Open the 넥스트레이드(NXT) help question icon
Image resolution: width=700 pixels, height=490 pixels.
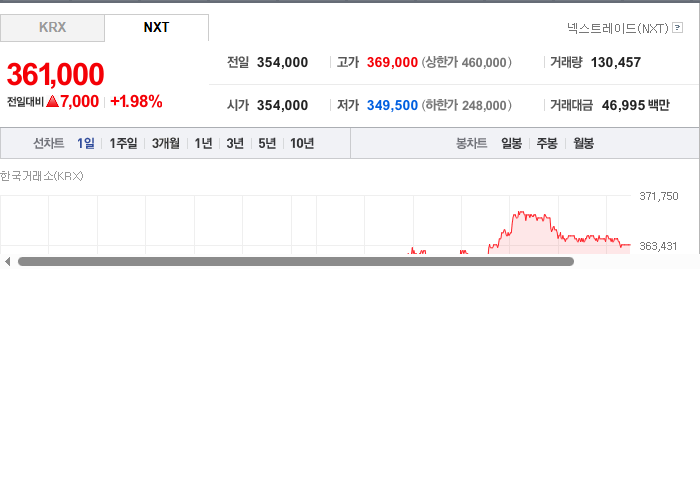(x=677, y=28)
